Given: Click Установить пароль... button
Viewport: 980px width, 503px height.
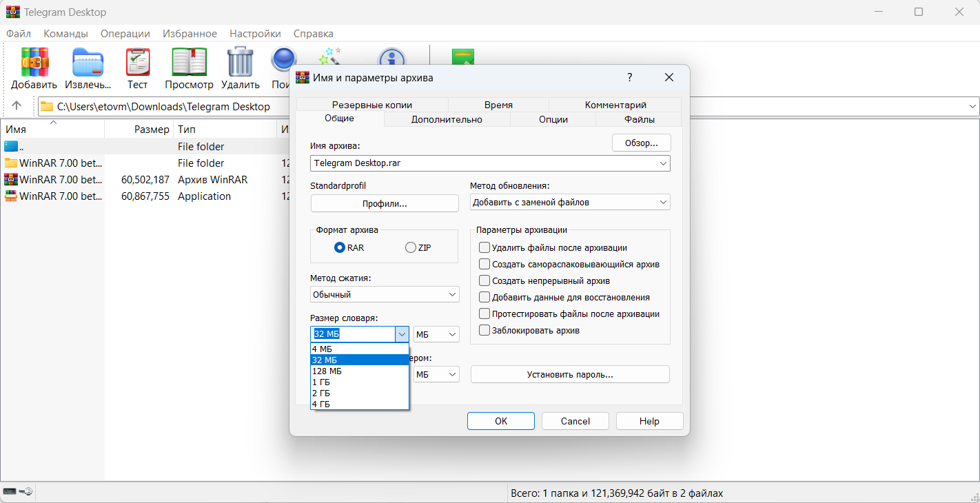Looking at the screenshot, I should (x=570, y=374).
